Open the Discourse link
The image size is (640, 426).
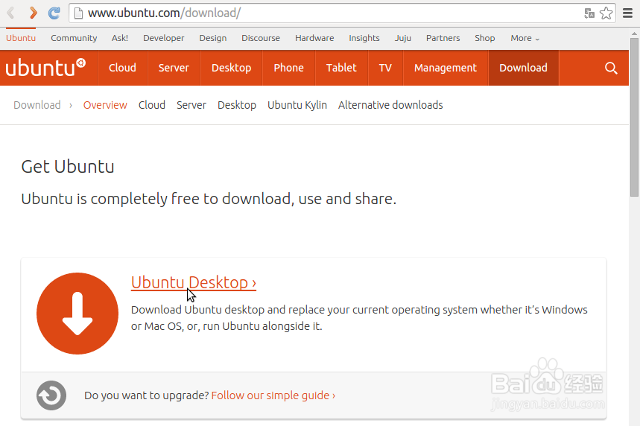[x=260, y=38]
